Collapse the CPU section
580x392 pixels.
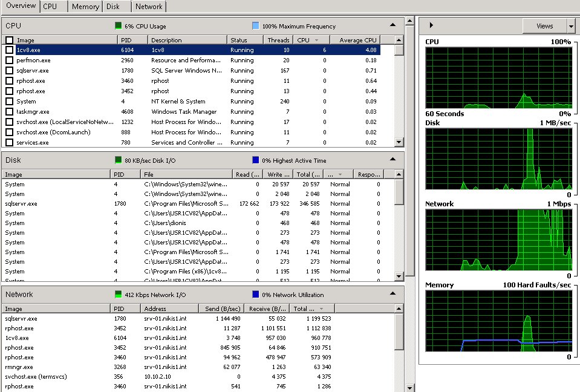click(x=393, y=25)
